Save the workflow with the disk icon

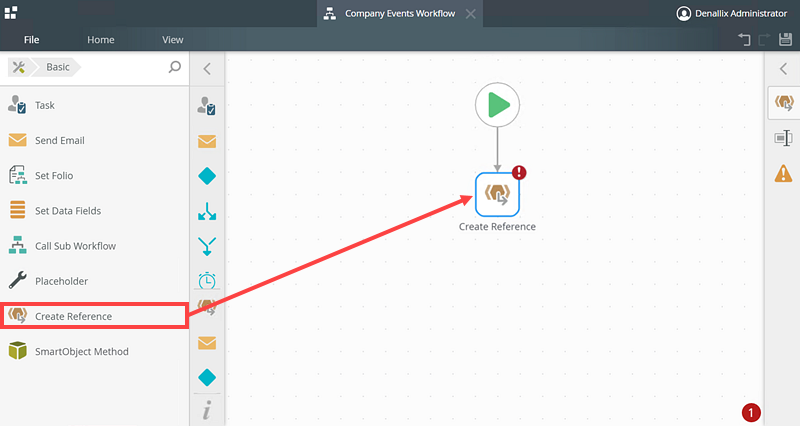(785, 39)
